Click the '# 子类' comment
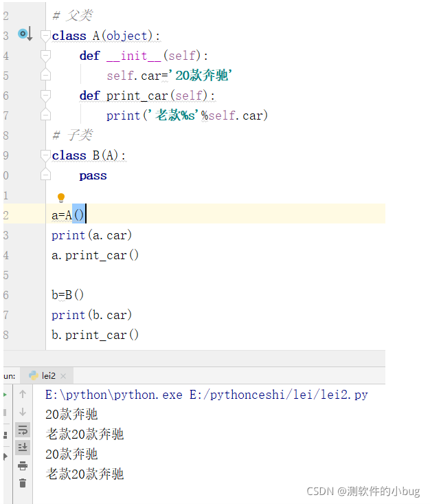This screenshot has height=504, width=430. point(73,135)
